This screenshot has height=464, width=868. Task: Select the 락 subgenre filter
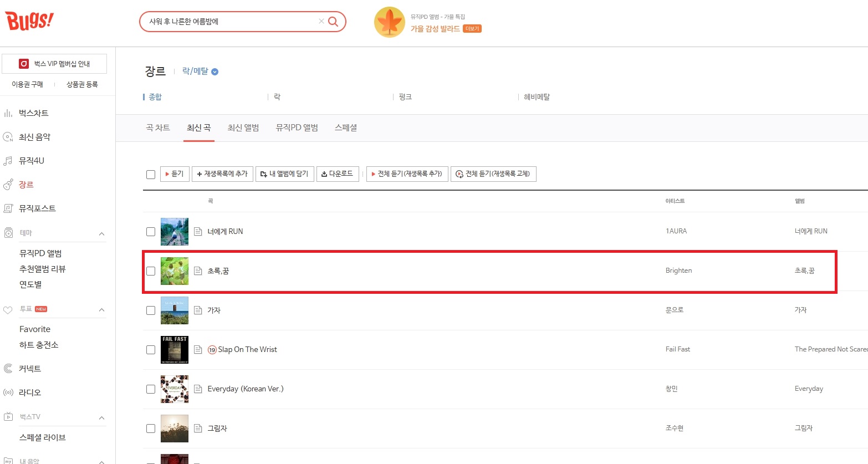277,97
